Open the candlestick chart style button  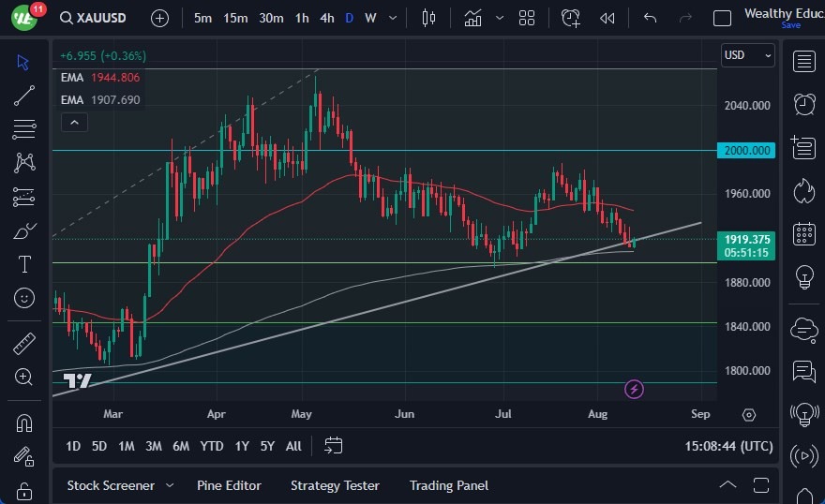point(429,18)
